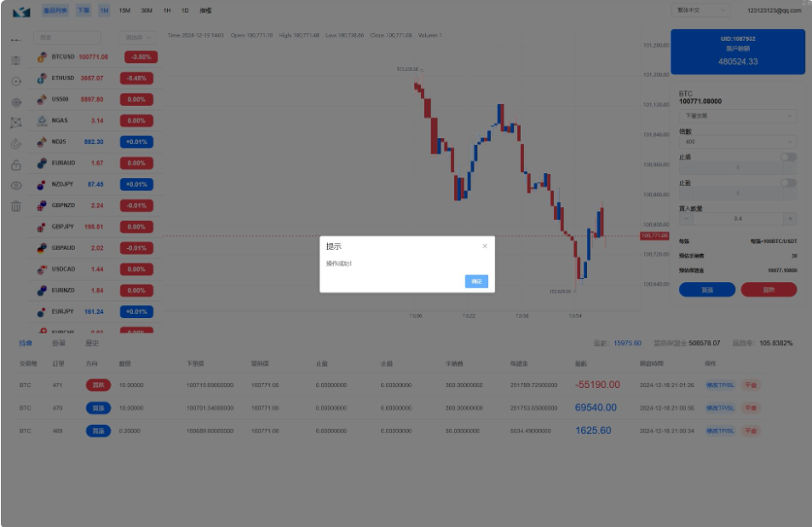Select the 15M timeframe tab

pyautogui.click(x=124, y=10)
